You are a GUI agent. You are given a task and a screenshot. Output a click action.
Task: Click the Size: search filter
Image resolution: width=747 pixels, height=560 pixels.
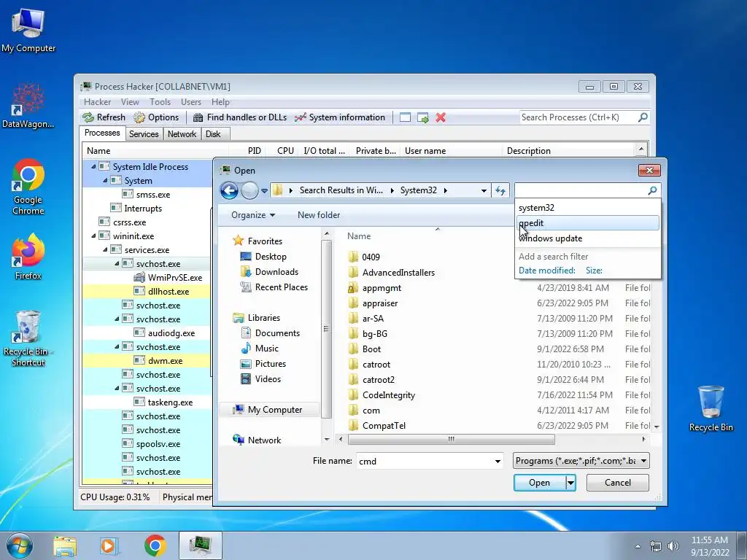594,271
